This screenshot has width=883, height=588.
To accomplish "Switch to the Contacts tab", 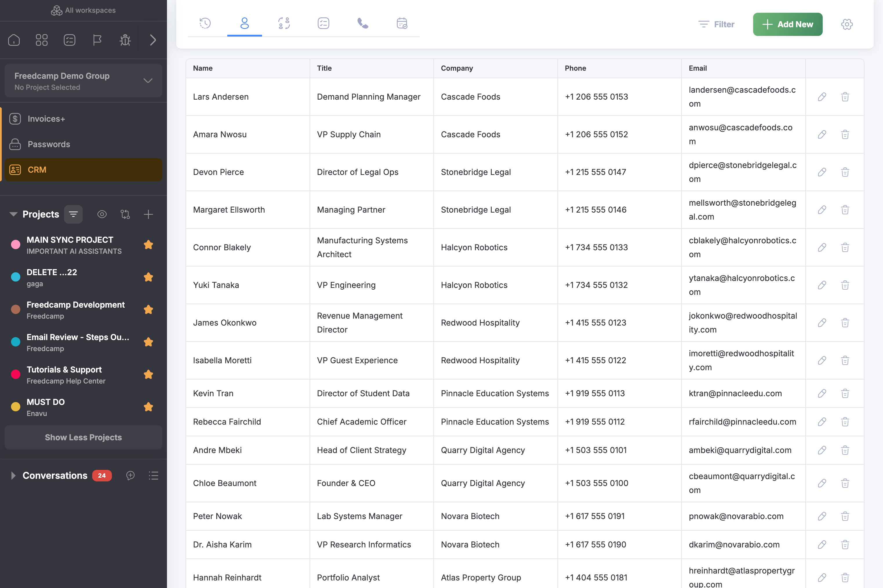I will click(x=245, y=23).
